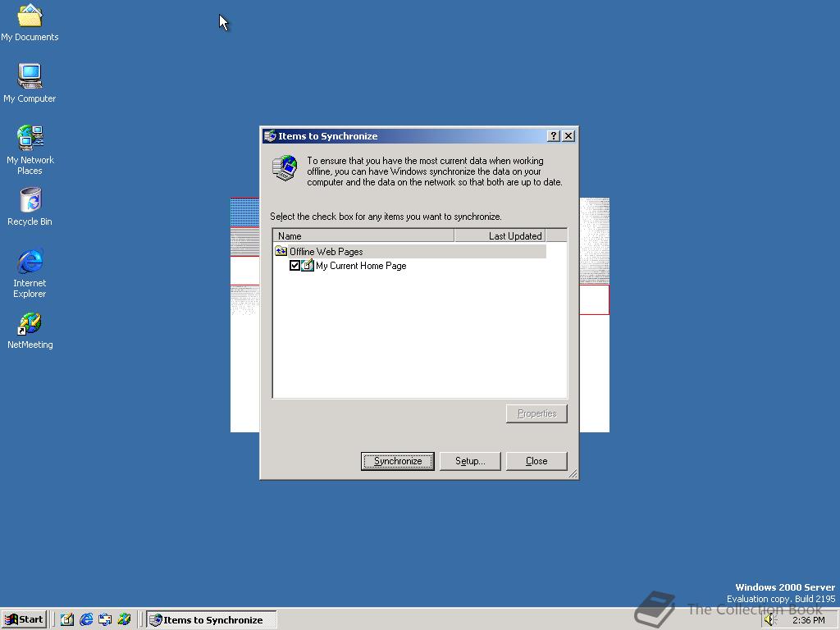
Task: Sort by the Last Updated column header
Action: click(500, 235)
